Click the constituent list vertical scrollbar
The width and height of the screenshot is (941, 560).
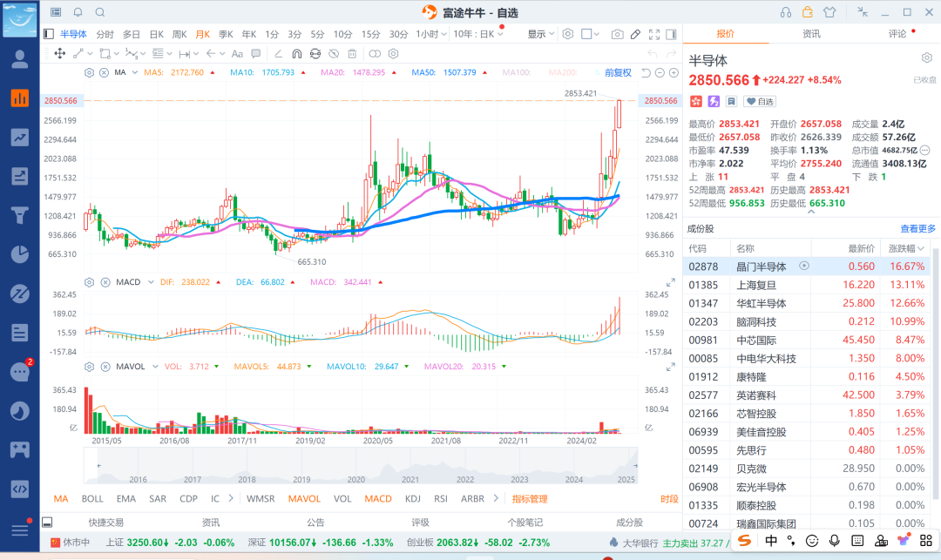click(x=935, y=374)
